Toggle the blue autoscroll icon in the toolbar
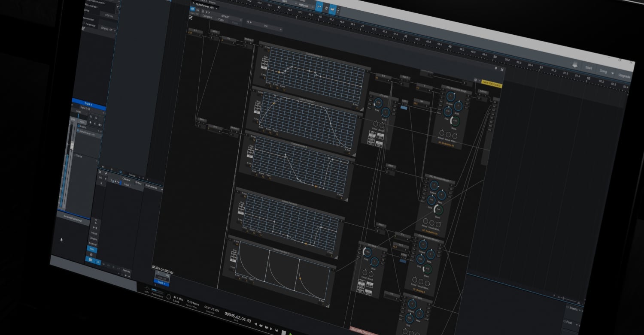644x335 pixels. (333, 9)
